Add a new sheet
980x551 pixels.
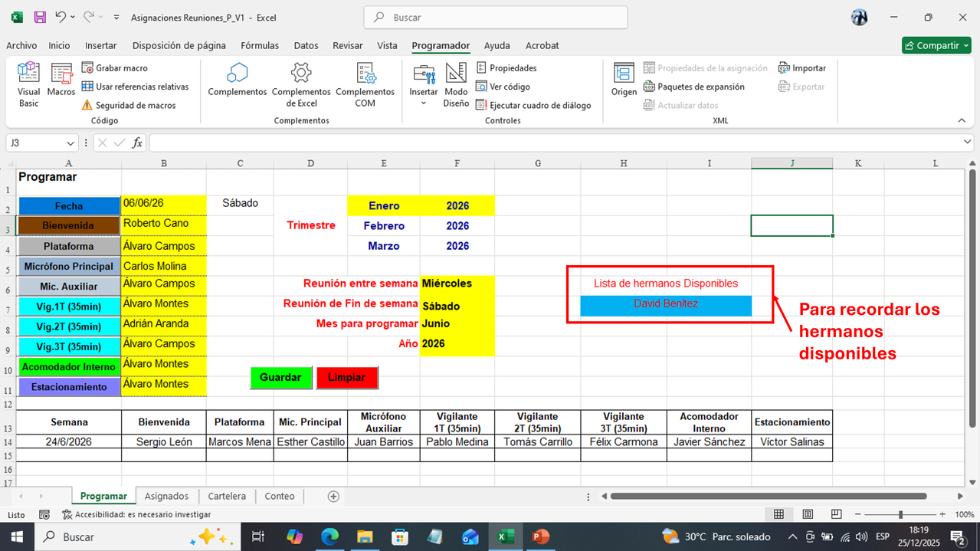click(333, 496)
